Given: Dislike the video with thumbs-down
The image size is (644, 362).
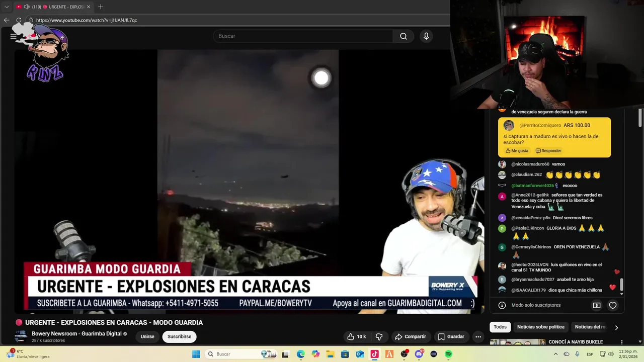Looking at the screenshot, I should (x=379, y=337).
